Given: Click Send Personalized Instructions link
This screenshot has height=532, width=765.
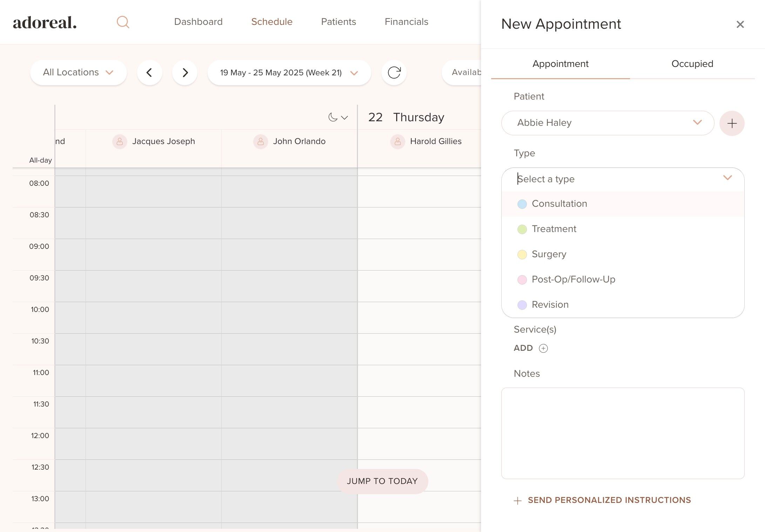Looking at the screenshot, I should click(x=609, y=500).
